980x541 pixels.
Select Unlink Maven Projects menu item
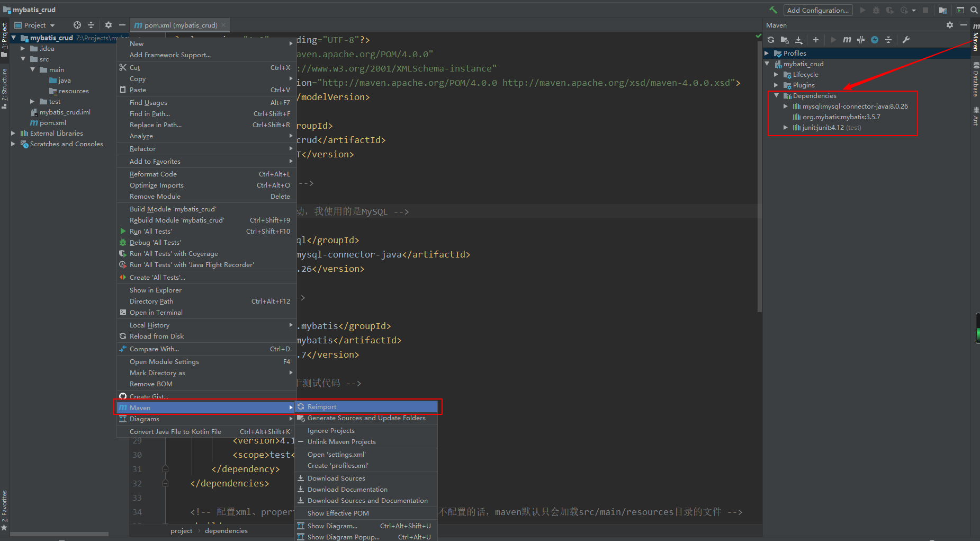[366, 441]
